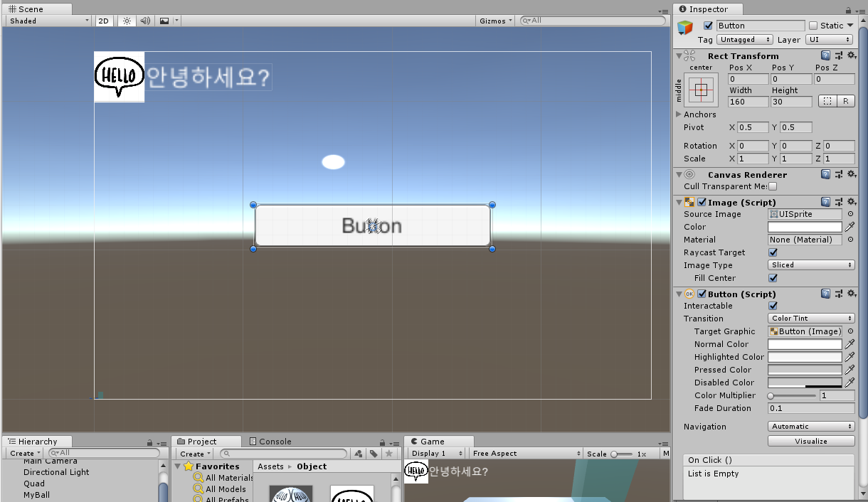The width and height of the screenshot is (868, 502).
Task: Toggle scene lighting sun icon
Action: (127, 21)
